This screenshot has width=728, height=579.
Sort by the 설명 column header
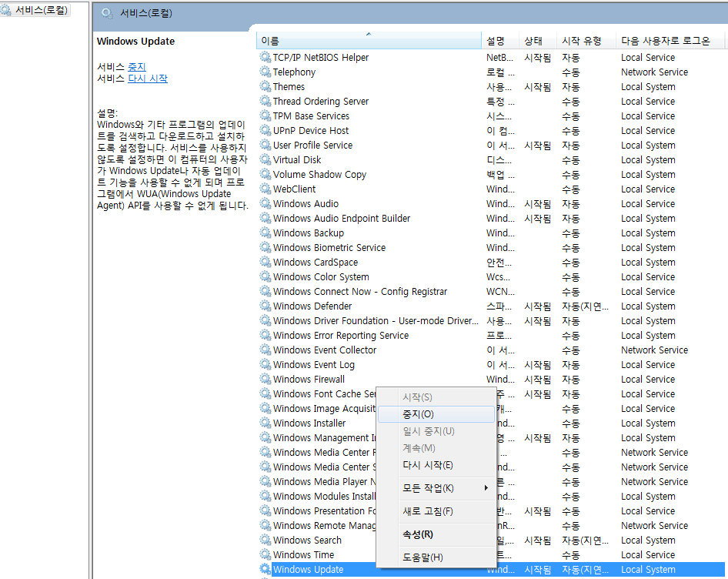(500, 41)
